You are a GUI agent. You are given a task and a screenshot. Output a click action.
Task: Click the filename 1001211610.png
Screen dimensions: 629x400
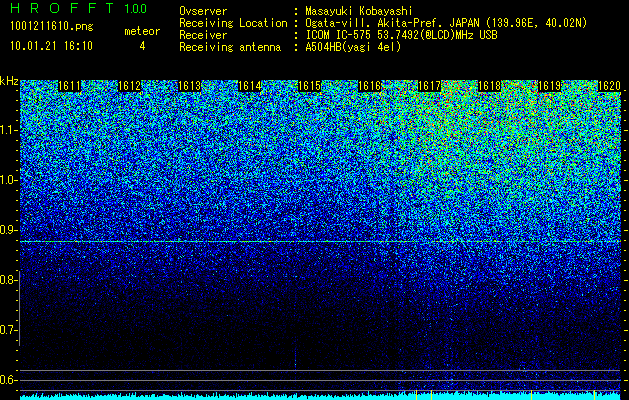pos(52,27)
